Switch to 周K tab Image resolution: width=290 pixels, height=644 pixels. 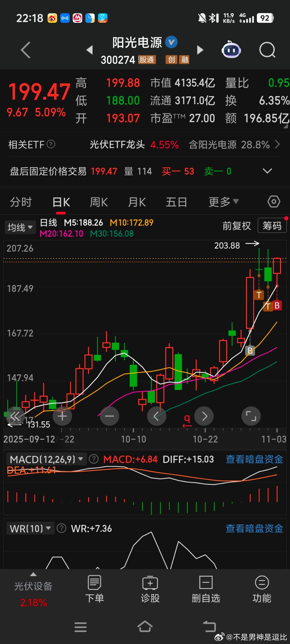99,202
